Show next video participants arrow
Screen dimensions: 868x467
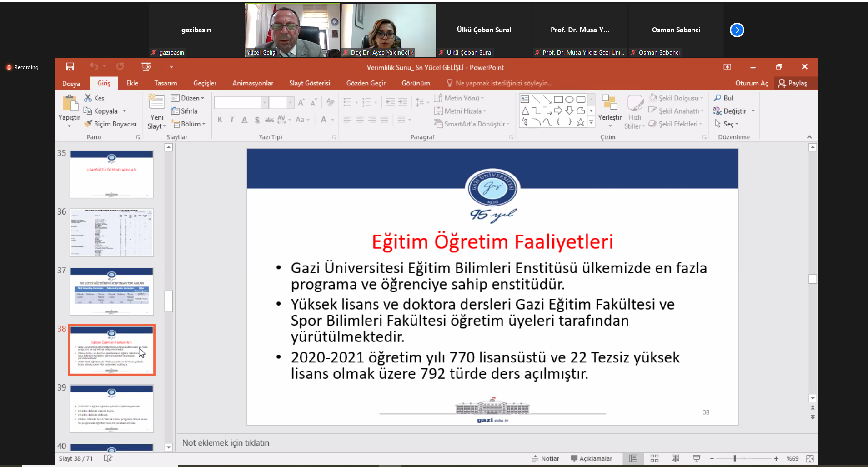(737, 30)
